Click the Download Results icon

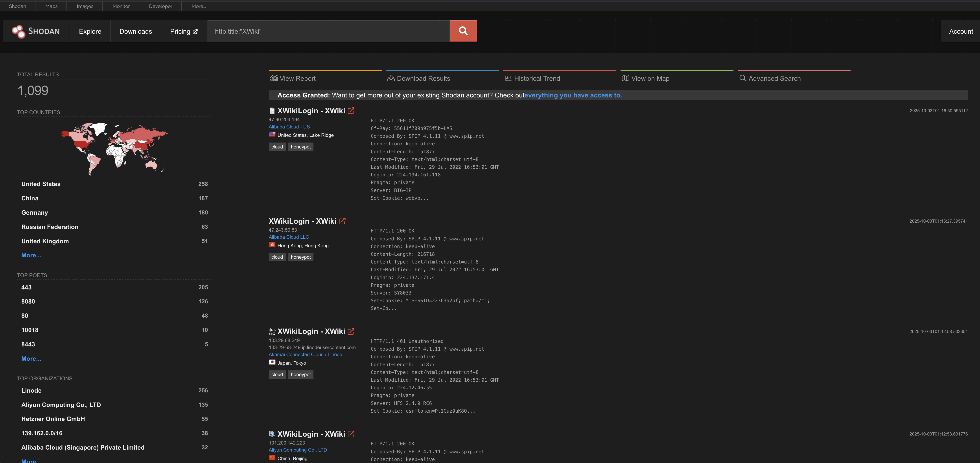click(391, 78)
